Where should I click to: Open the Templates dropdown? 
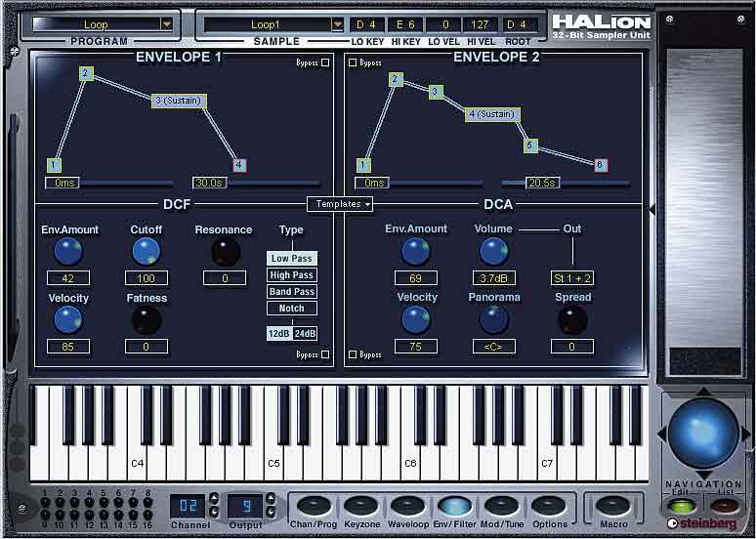340,204
